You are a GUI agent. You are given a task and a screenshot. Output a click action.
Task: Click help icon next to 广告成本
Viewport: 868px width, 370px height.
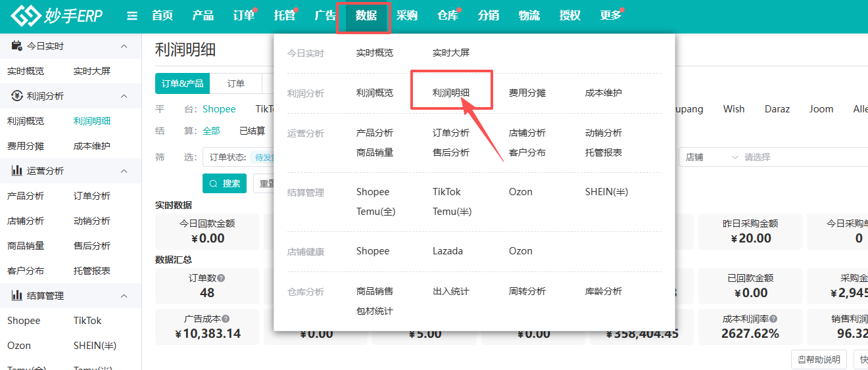click(226, 319)
